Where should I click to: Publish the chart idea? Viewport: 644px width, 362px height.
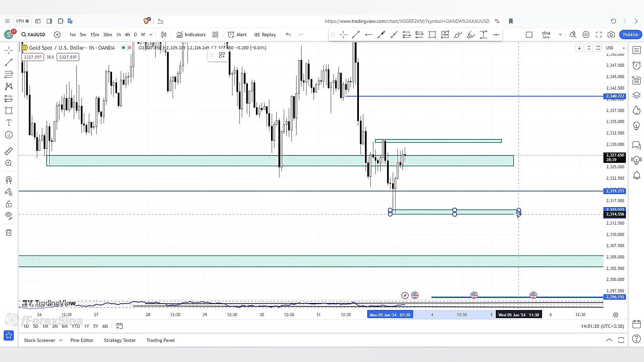coord(631,35)
